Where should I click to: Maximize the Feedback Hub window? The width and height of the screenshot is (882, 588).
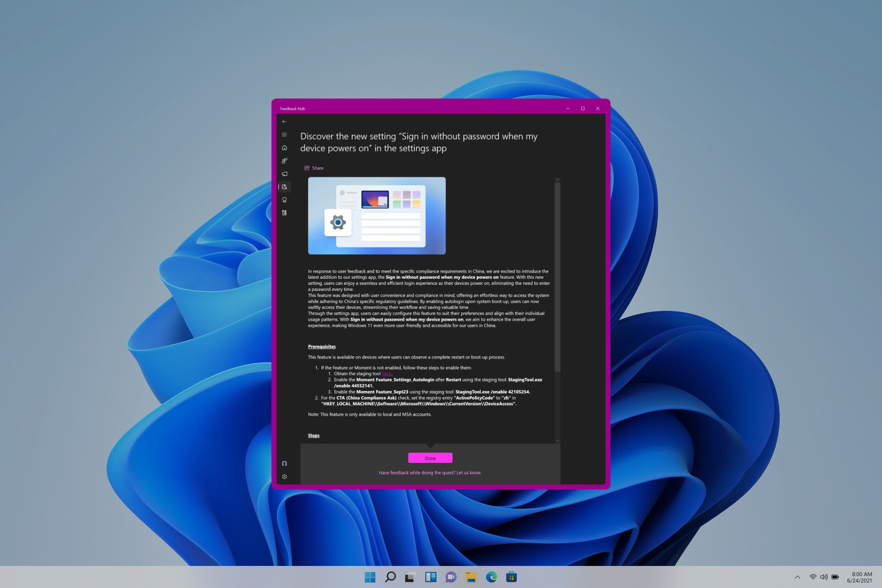tap(582, 109)
